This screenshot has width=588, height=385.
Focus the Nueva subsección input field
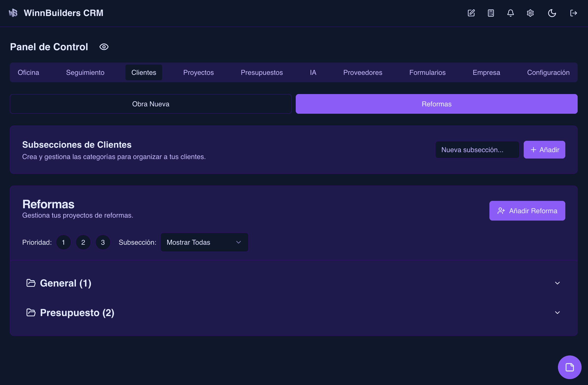[477, 150]
